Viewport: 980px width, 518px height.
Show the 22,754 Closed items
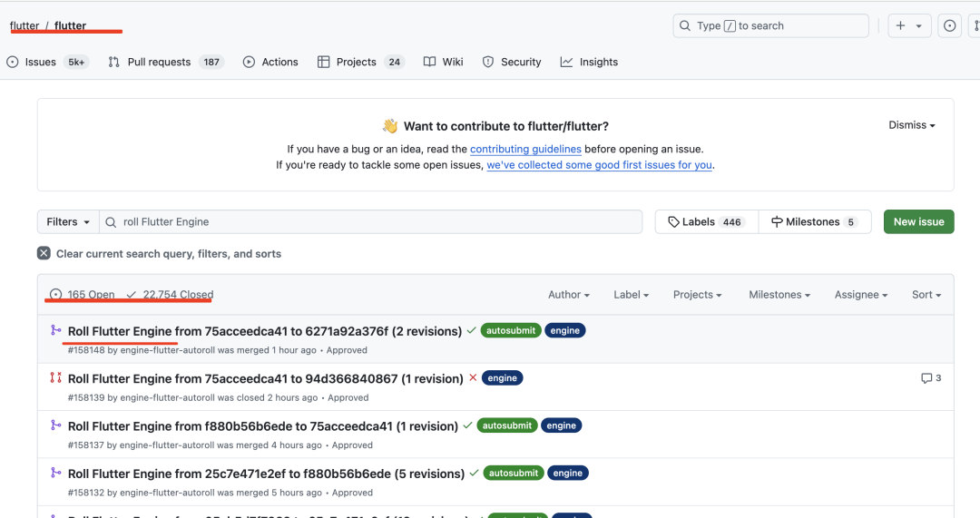tap(170, 294)
